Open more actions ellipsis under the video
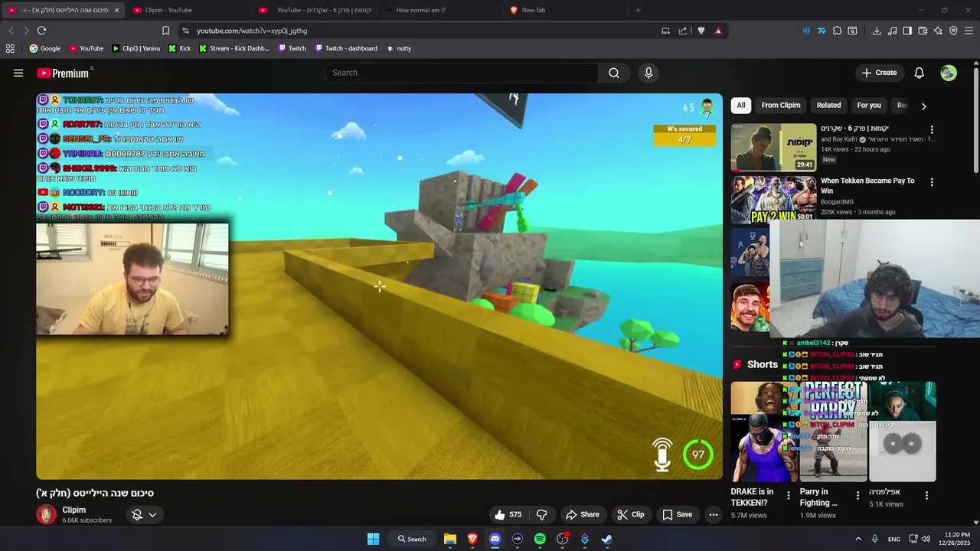Screen dimensions: 980x551 point(714,514)
